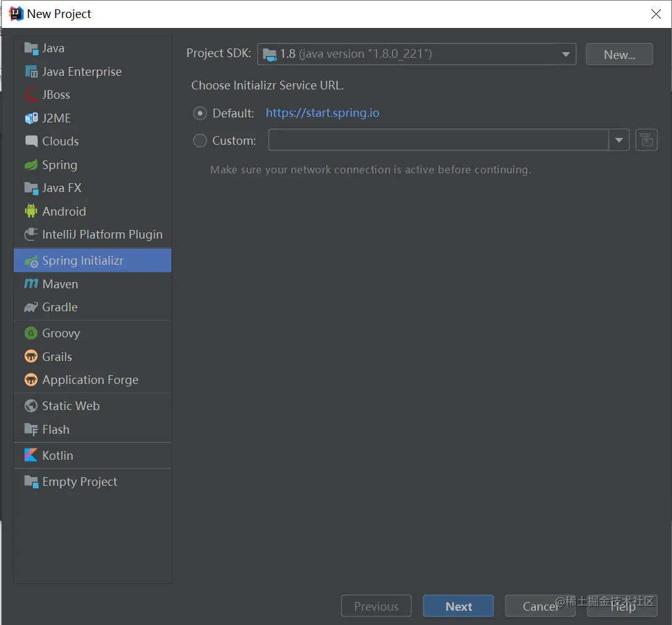Click the New... SDK button
672x625 pixels.
619,55
